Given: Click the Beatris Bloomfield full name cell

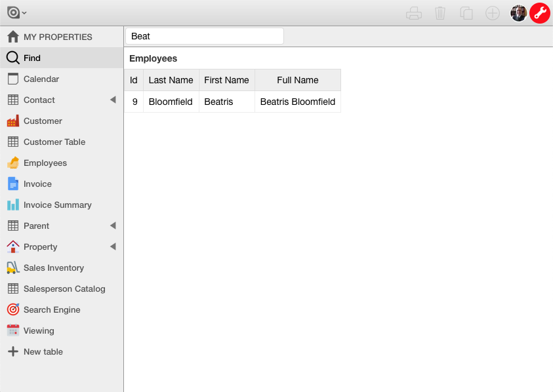Looking at the screenshot, I should tap(298, 102).
